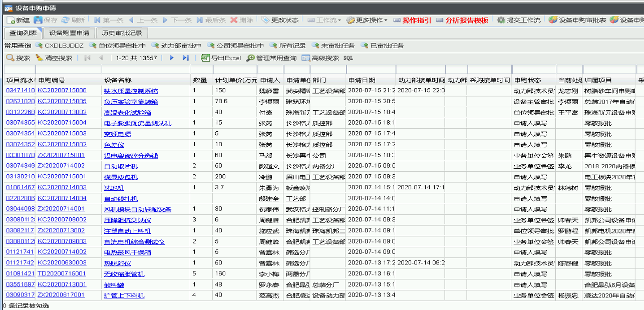Screen dimensions: 644x310
Task: Open request KC20200715006 link
Action: click(x=62, y=91)
